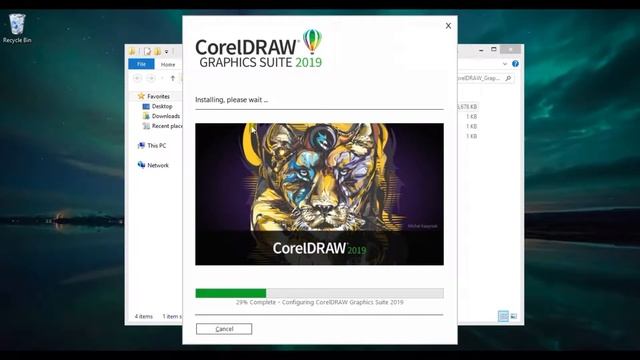Cancel the CorelDRAW installation
Screen dimensions: 640x360
224,329
